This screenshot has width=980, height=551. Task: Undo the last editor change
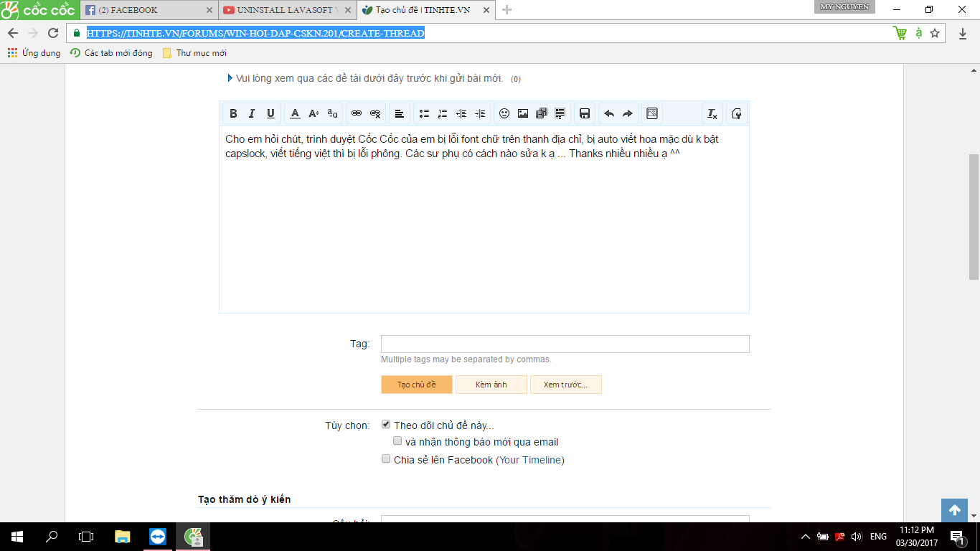[609, 113]
